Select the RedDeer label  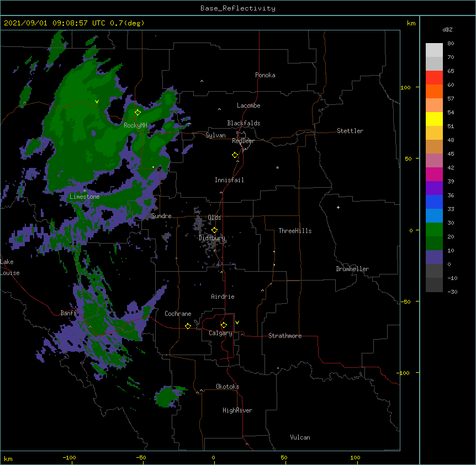click(243, 141)
